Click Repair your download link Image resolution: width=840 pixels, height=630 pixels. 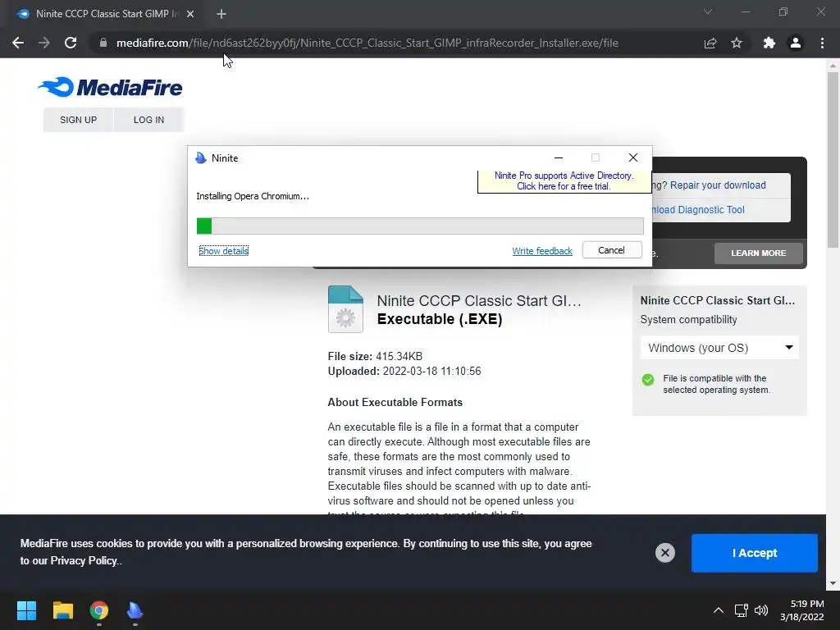click(x=718, y=185)
